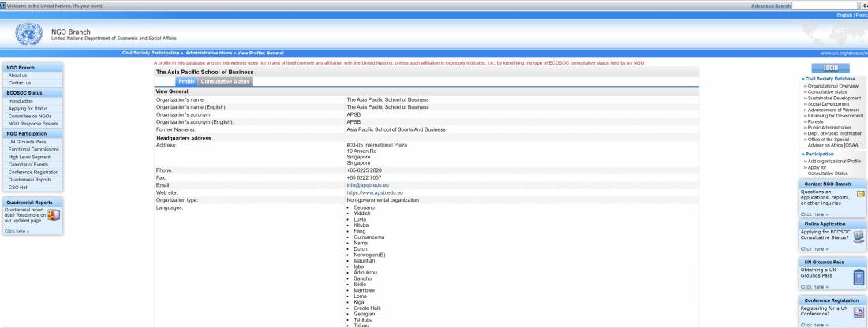Click the UN emblem logo
Screen dimensions: 868x328
pos(28,34)
